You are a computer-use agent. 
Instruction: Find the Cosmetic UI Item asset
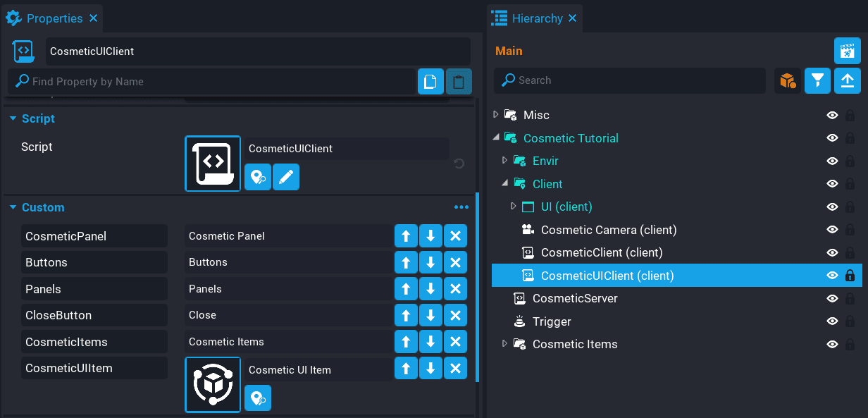(x=258, y=398)
